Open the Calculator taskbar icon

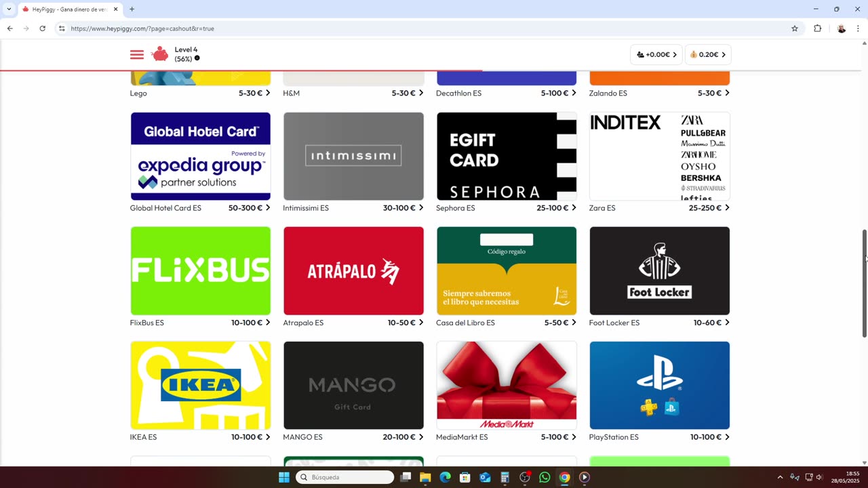[x=505, y=477]
